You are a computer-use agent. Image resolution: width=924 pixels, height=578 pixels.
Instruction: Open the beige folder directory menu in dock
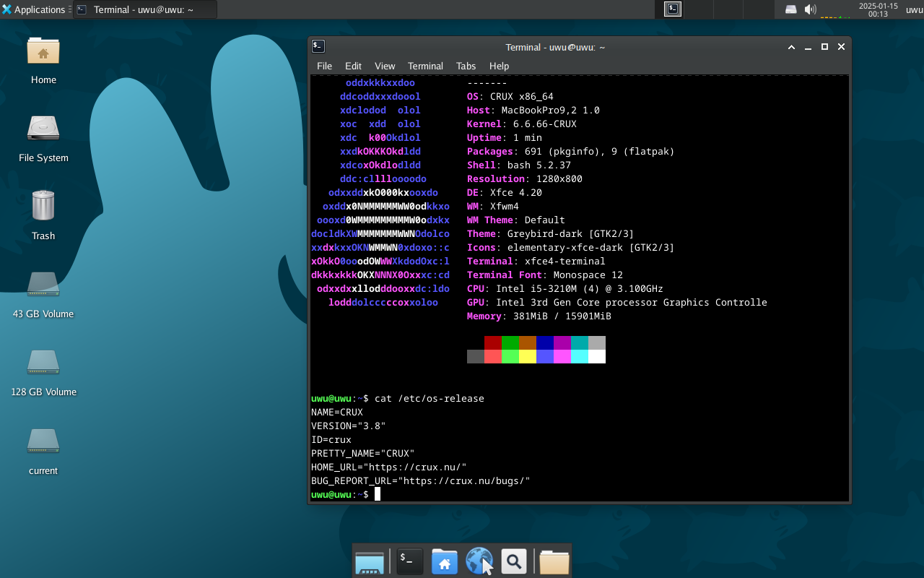coord(554,561)
